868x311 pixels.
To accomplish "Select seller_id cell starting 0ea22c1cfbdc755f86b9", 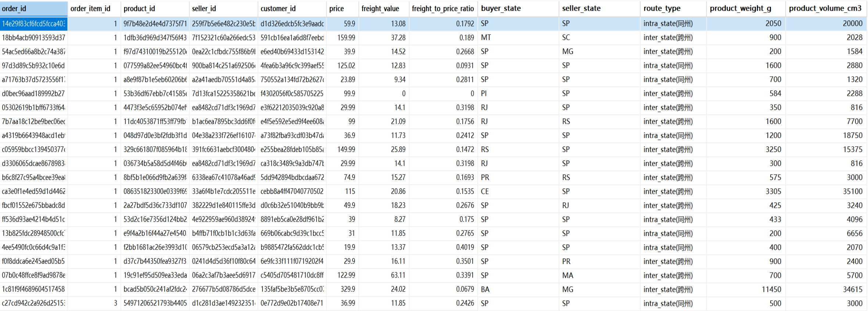I will pos(223,51).
